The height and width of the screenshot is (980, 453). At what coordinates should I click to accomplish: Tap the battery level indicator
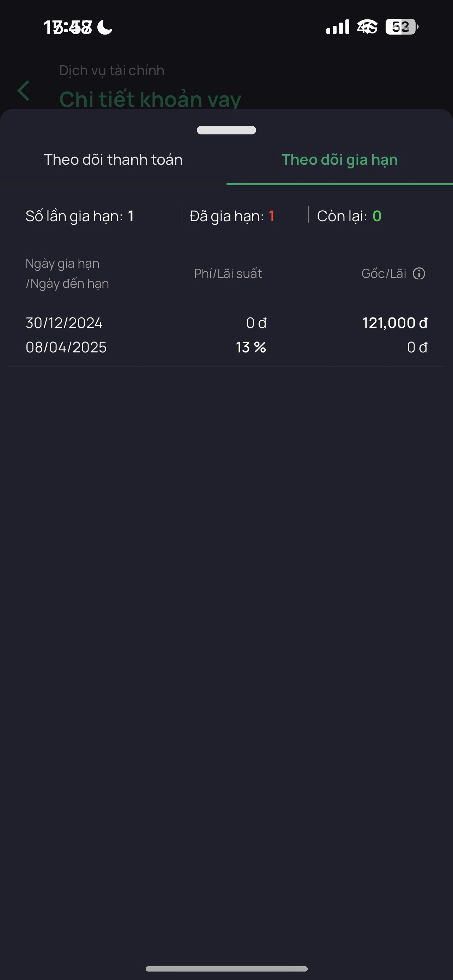click(401, 27)
